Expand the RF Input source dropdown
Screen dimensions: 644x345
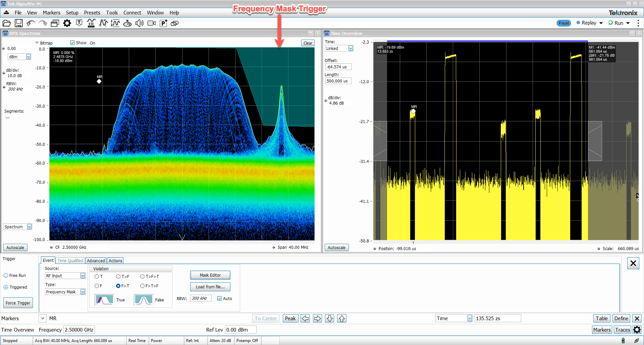pos(83,276)
